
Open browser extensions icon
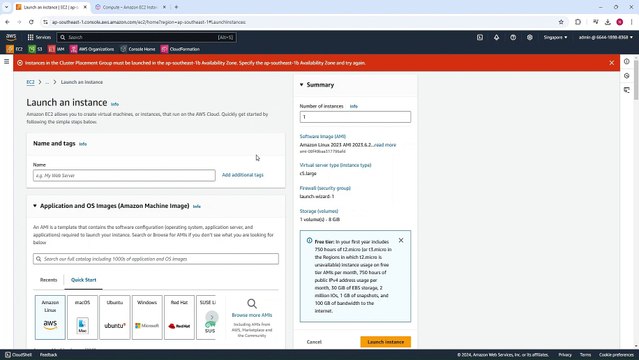click(x=578, y=22)
